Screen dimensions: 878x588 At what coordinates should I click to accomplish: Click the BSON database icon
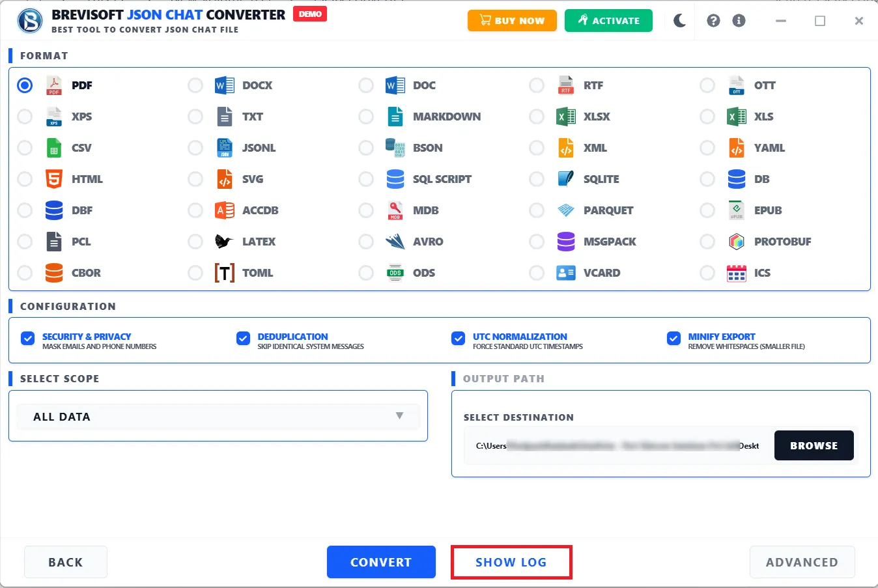tap(395, 148)
